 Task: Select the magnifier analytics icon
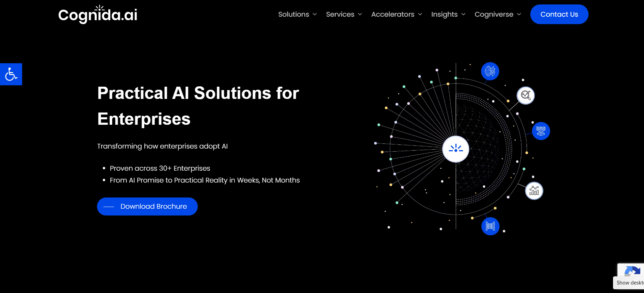[x=526, y=96]
